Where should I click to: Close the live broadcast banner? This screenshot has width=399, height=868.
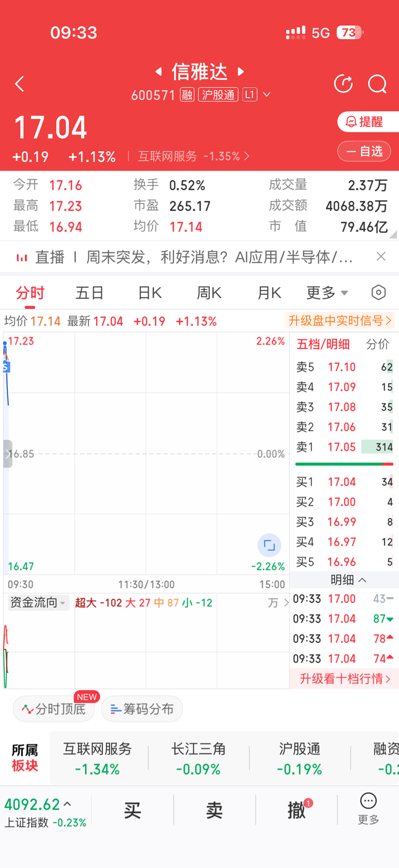(381, 256)
